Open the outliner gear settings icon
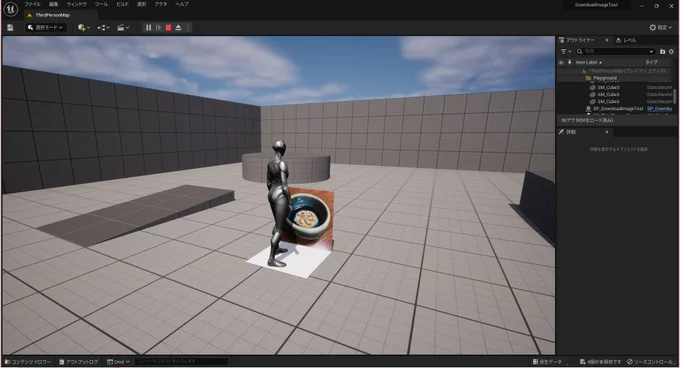Viewport: 680px width, 368px height. (x=671, y=52)
